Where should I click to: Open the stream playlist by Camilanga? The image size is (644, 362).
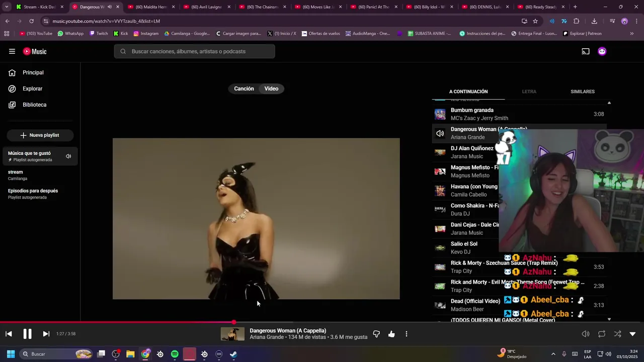(x=40, y=175)
